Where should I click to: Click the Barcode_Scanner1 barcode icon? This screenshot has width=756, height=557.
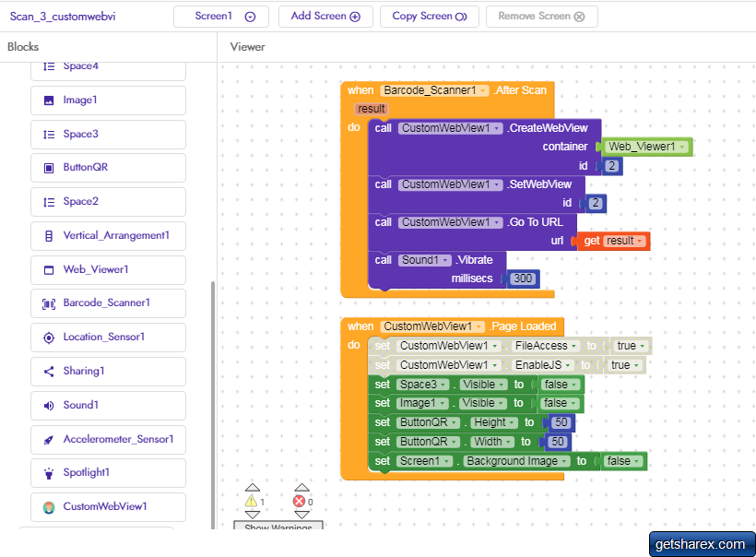pos(49,303)
